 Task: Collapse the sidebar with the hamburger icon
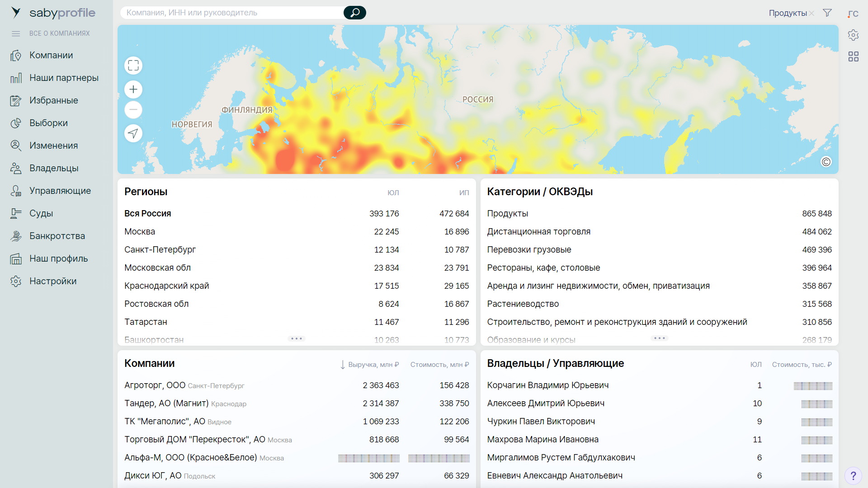16,33
